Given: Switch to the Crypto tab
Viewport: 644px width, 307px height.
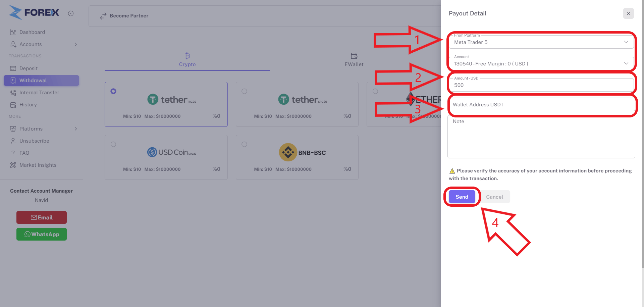Looking at the screenshot, I should point(187,60).
